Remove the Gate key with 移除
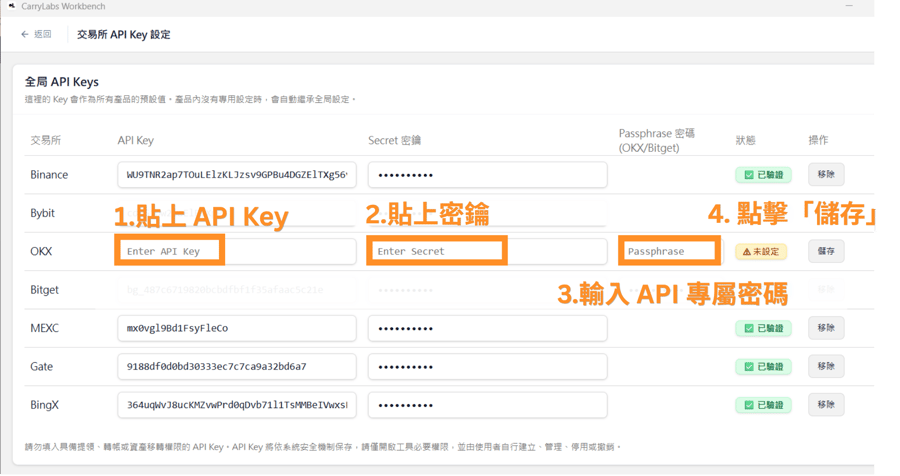 (826, 366)
